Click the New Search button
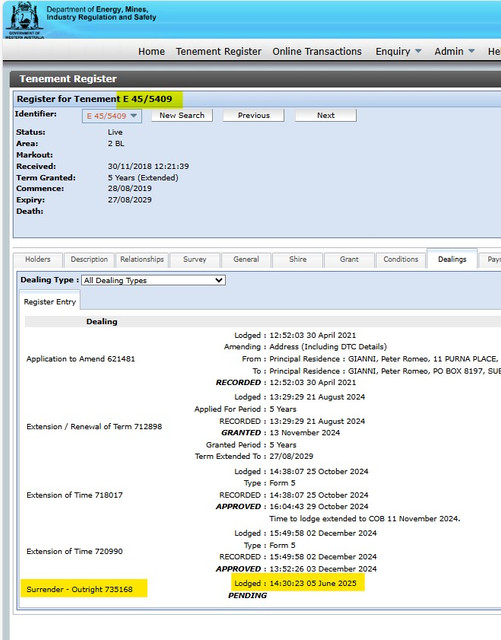 182,116
